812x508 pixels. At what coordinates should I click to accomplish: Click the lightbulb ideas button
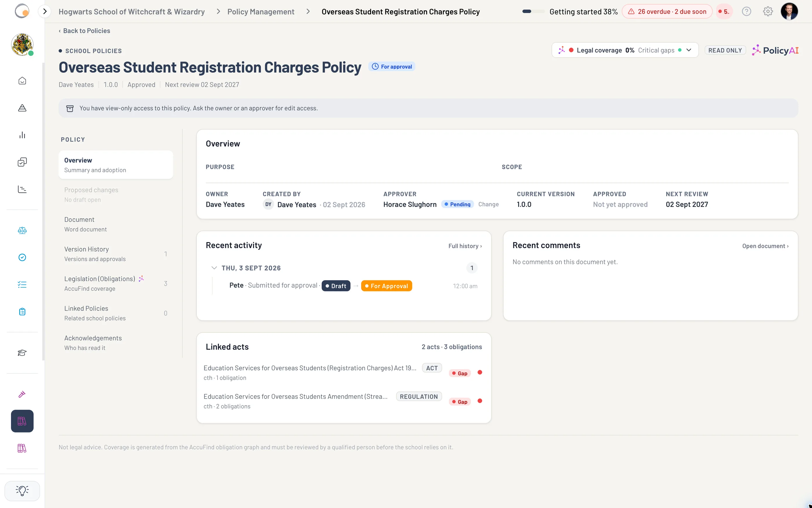22,491
